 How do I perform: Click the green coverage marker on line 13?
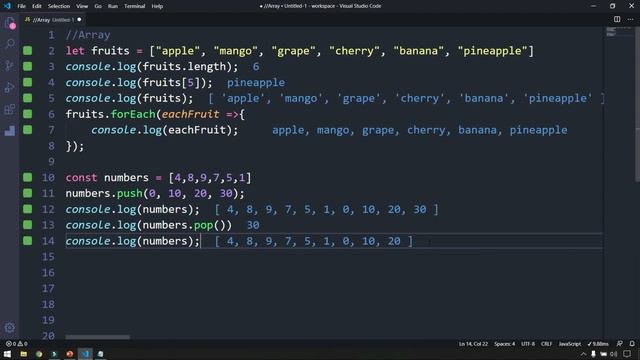point(27,225)
